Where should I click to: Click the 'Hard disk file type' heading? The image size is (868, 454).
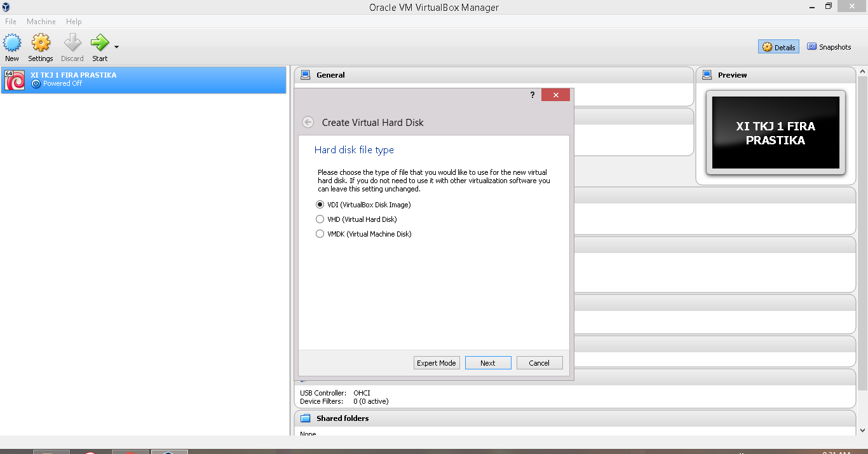tap(354, 150)
